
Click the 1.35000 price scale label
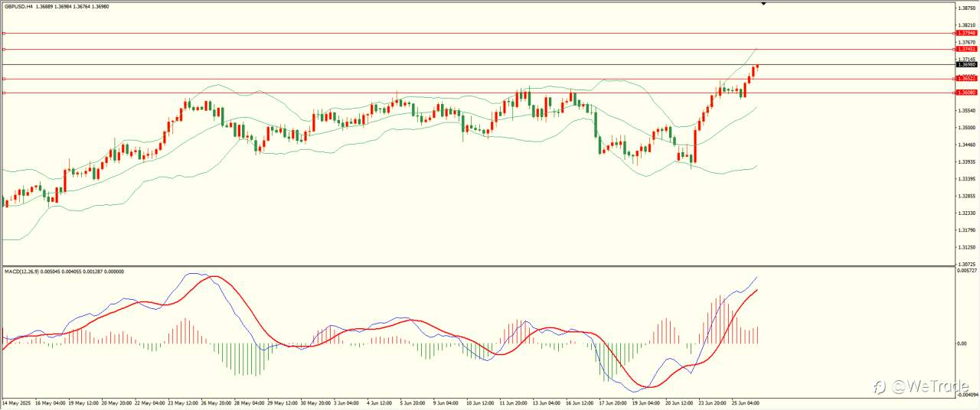[x=967, y=128]
